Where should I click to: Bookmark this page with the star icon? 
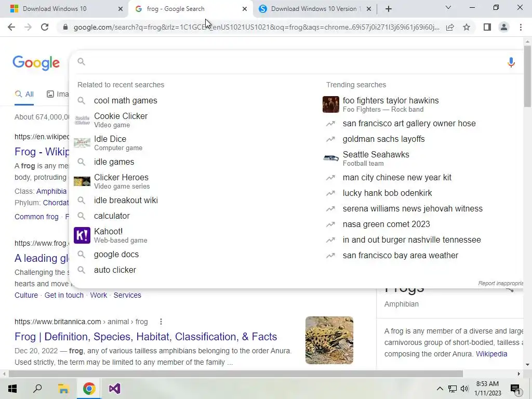(467, 27)
